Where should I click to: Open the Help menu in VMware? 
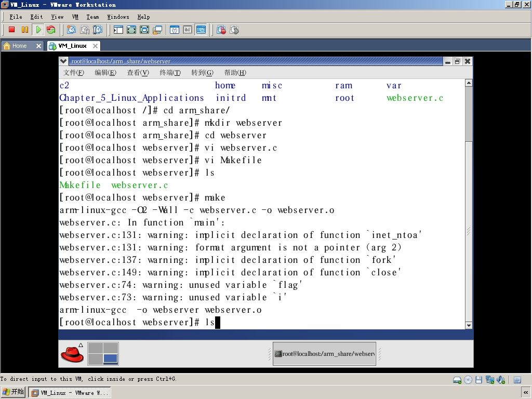point(143,17)
